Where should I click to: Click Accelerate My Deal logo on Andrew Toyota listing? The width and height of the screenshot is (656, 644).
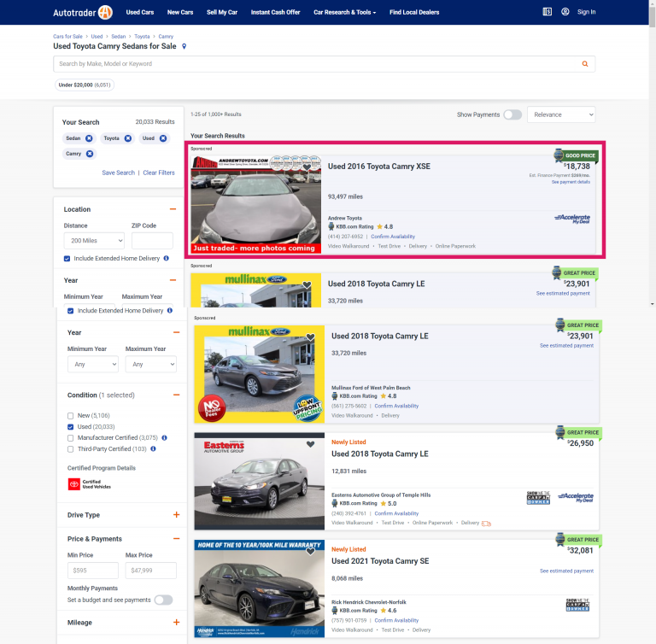coord(572,219)
